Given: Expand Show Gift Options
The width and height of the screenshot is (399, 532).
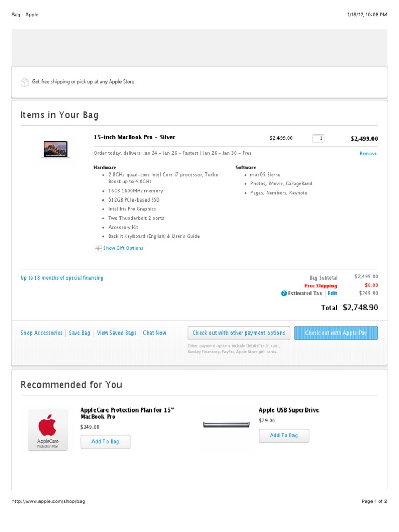Looking at the screenshot, I should [123, 248].
